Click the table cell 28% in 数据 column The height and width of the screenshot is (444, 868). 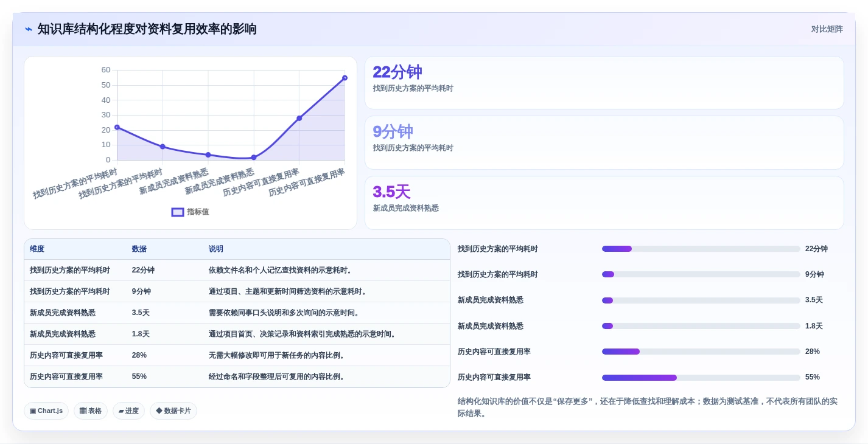[x=139, y=355]
